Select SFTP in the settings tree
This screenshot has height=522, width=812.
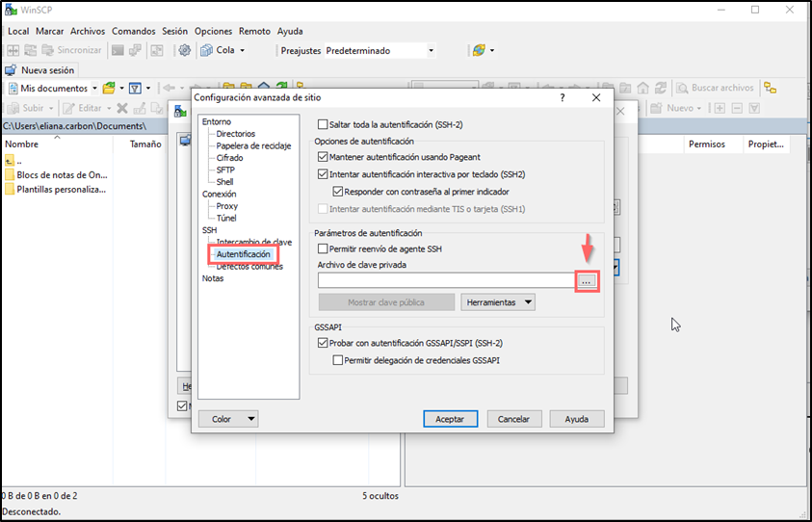pyautogui.click(x=225, y=170)
